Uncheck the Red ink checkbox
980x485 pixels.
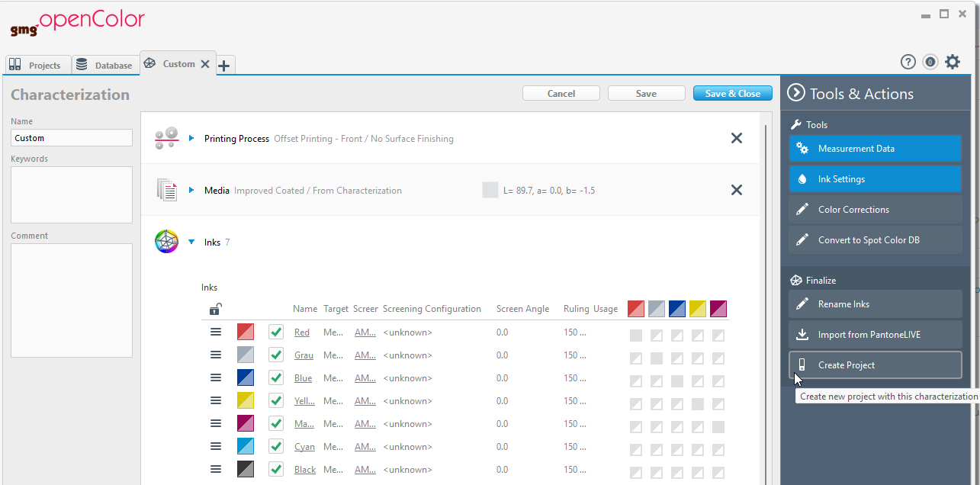point(275,332)
